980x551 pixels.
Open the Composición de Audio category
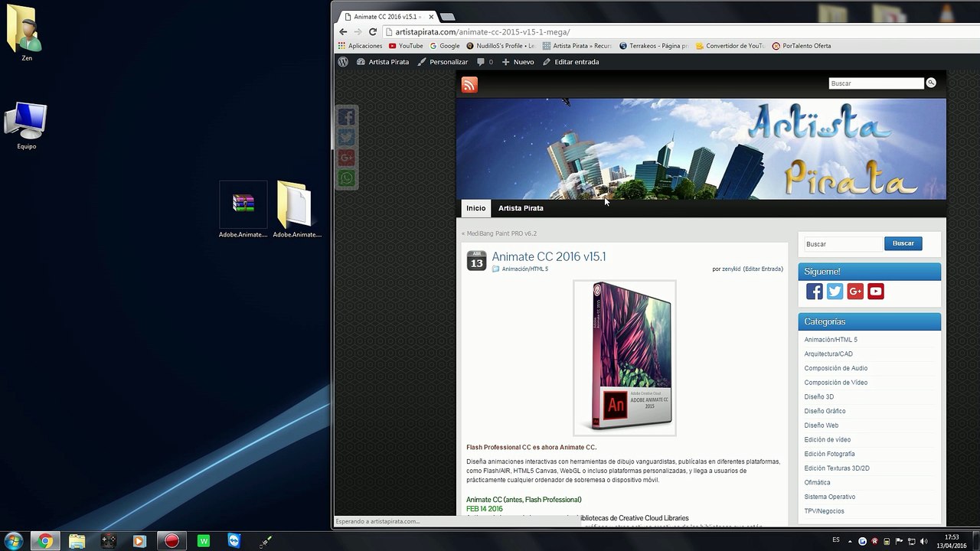836,368
